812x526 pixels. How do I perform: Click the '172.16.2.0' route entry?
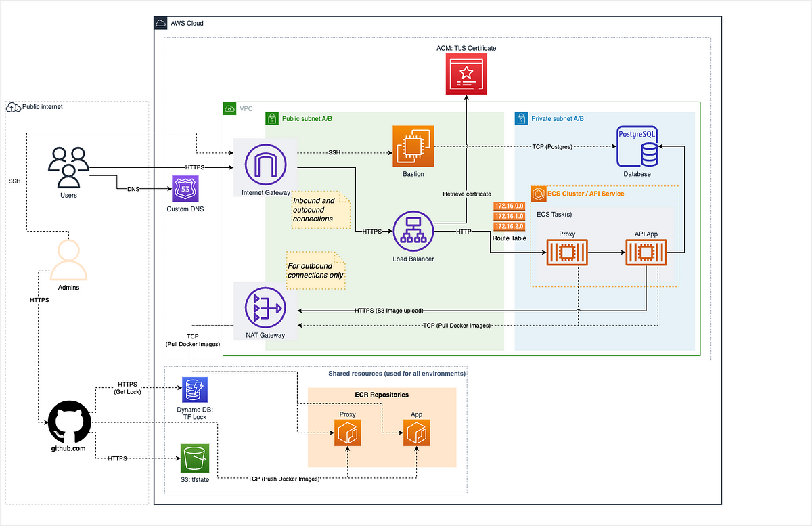(x=510, y=226)
